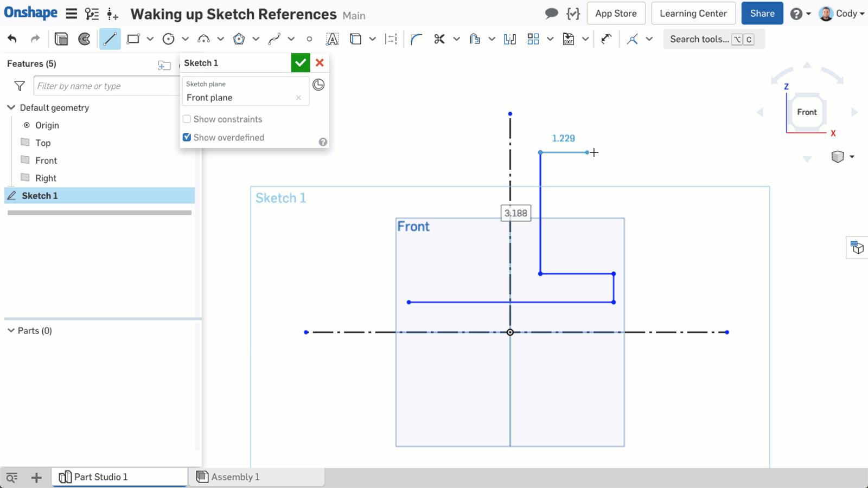Open the Insert DXF/DWG tool

click(x=567, y=38)
